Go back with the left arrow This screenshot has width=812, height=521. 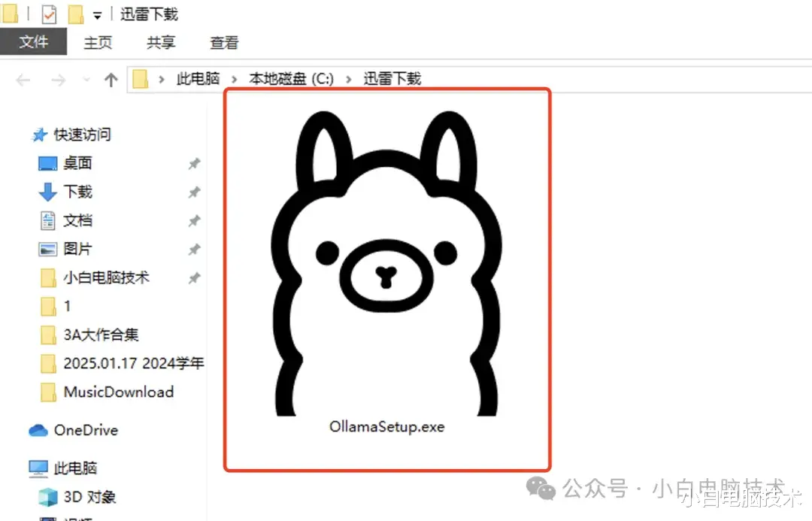tap(23, 80)
